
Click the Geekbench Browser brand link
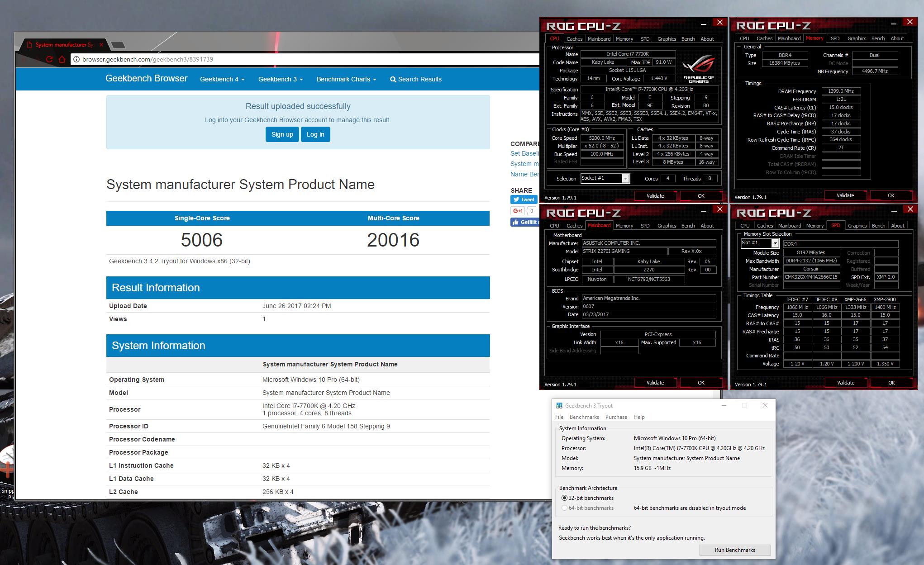click(x=146, y=78)
